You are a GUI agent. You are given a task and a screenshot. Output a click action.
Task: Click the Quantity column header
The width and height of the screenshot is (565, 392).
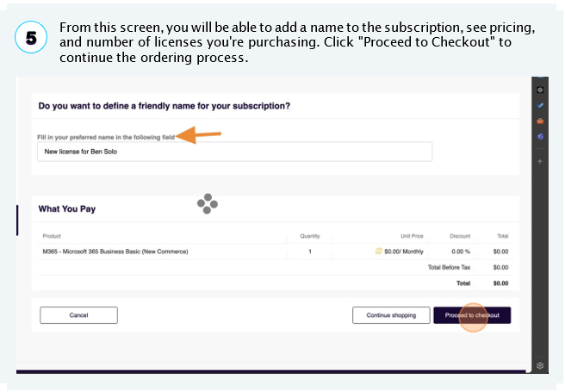pyautogui.click(x=310, y=236)
